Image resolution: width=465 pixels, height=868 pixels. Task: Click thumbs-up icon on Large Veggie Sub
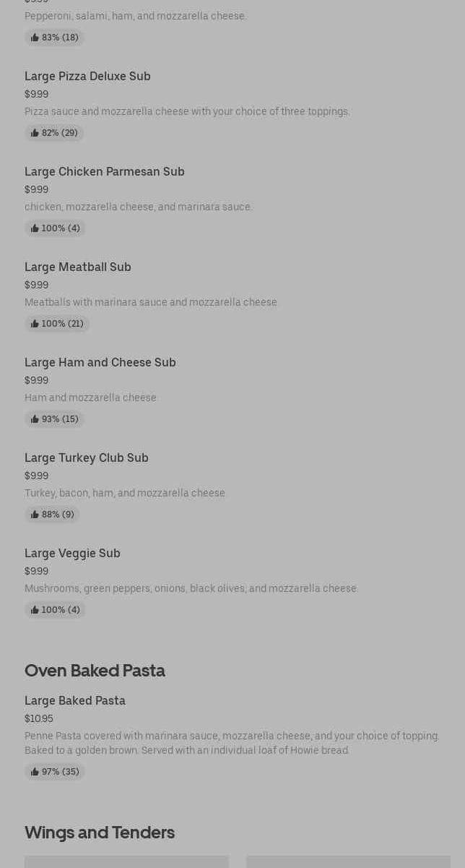click(x=35, y=610)
